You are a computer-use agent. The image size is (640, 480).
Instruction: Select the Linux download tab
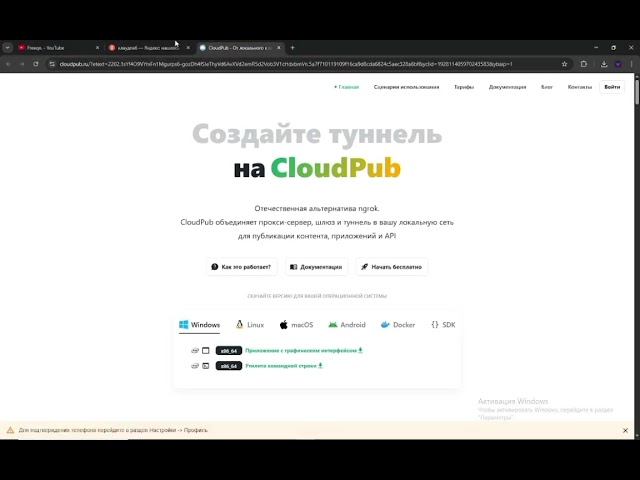(x=250, y=325)
